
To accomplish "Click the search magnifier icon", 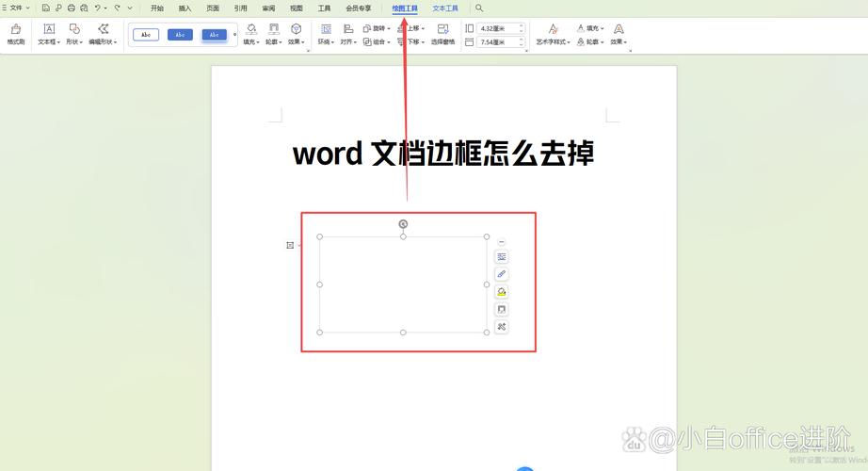I will 479,8.
